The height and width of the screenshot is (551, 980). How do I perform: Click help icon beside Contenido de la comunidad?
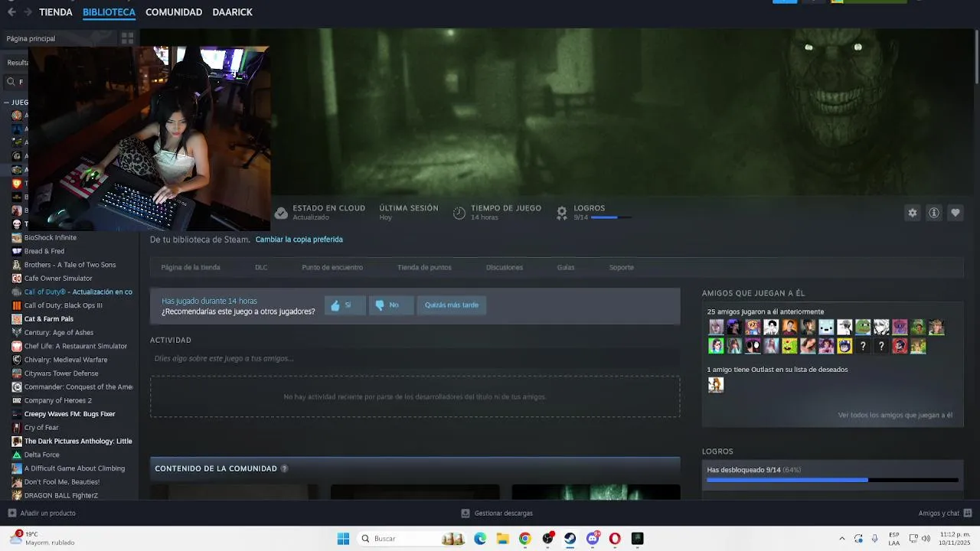(284, 468)
